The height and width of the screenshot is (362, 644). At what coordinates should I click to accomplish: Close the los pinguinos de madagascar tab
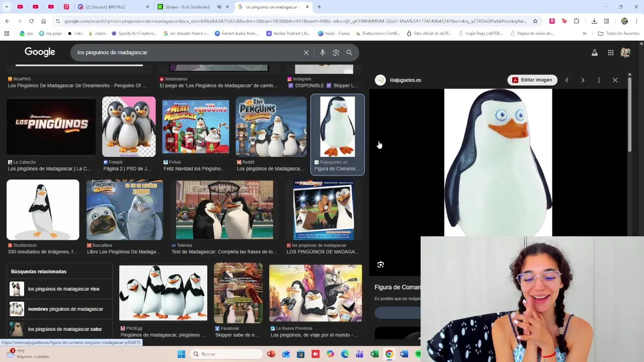point(307,7)
